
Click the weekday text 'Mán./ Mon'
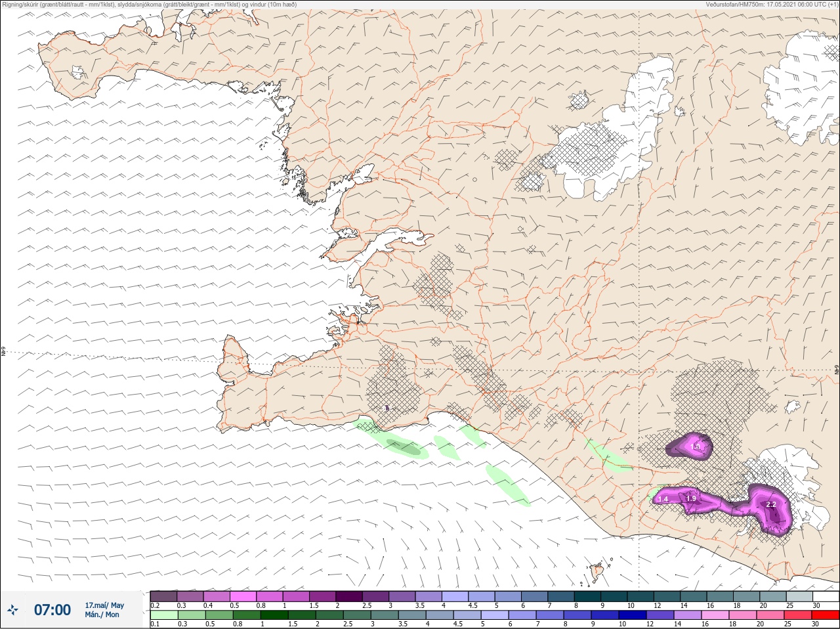[x=102, y=615]
